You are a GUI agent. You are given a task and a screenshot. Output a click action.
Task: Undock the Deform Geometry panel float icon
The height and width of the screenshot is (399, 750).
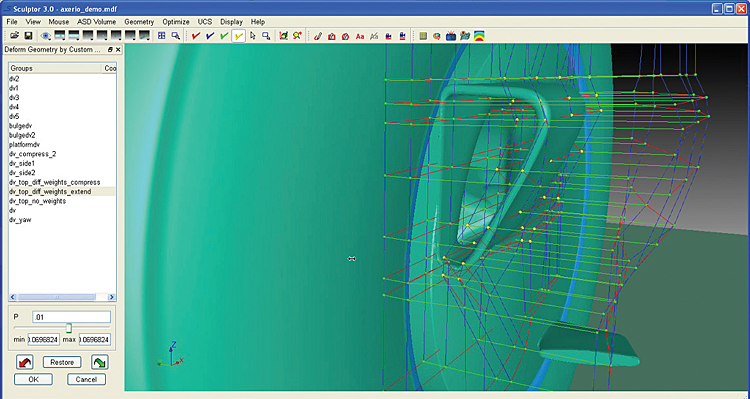click(110, 50)
